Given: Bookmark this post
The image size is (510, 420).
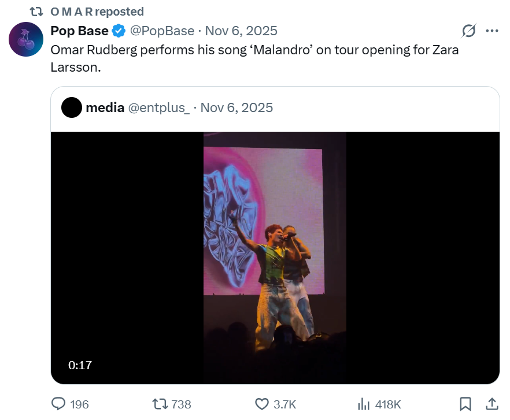Looking at the screenshot, I should point(465,404).
